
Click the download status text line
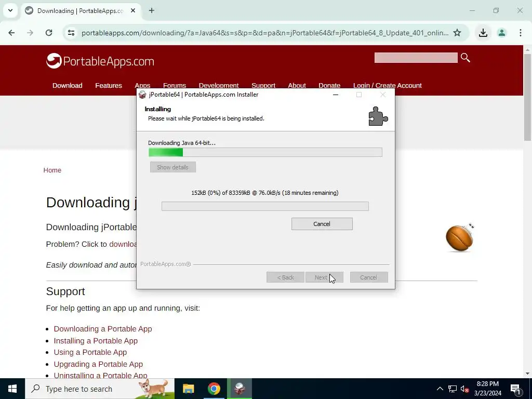tap(264, 193)
